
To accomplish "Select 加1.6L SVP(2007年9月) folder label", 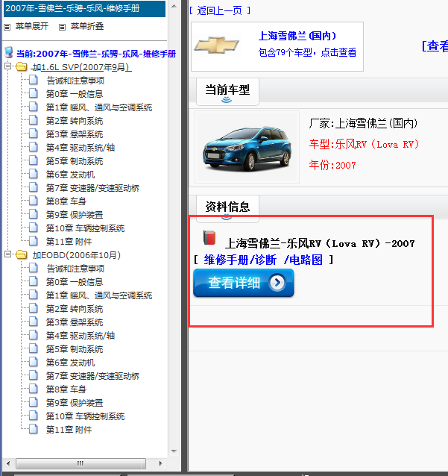I will pyautogui.click(x=82, y=67).
